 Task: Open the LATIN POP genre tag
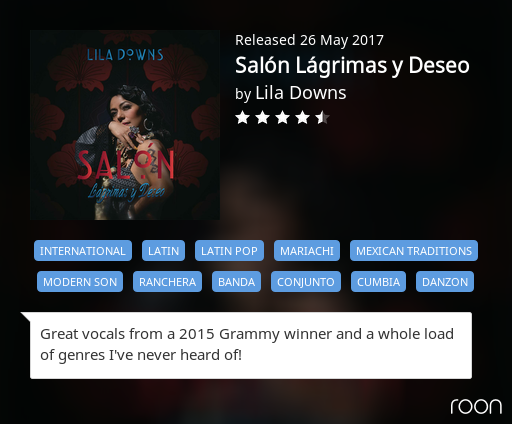tap(229, 251)
